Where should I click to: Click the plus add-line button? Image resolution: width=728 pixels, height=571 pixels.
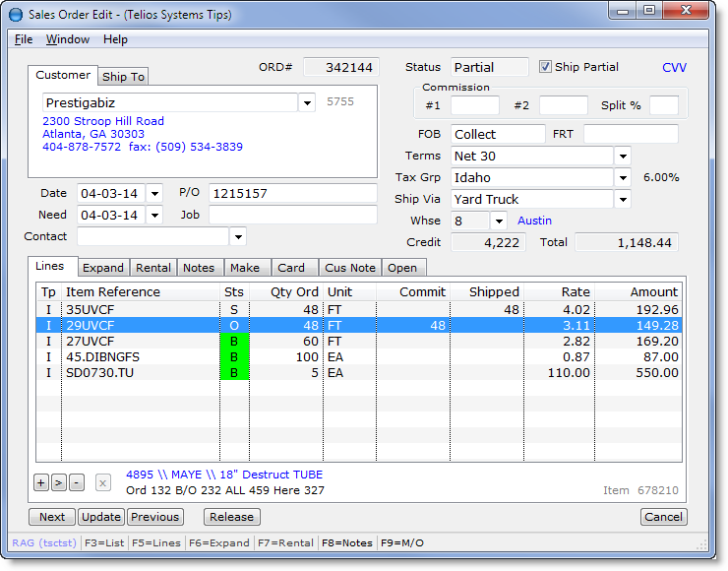[x=41, y=482]
